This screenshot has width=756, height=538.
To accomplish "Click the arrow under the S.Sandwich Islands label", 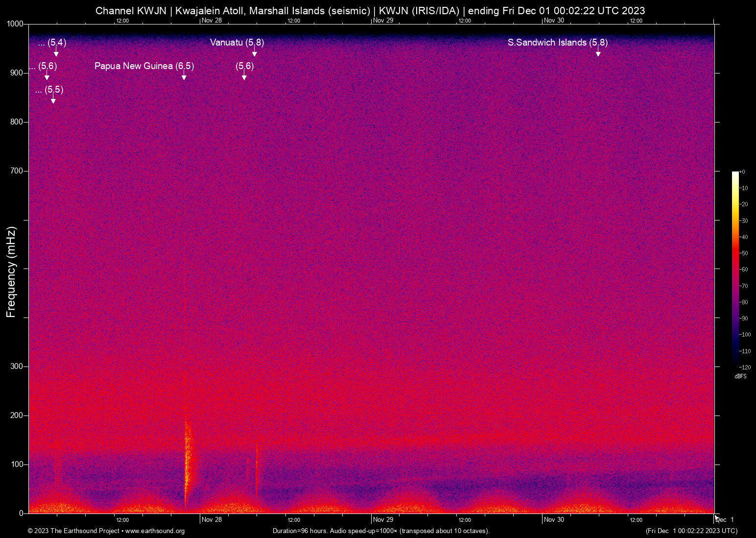I will point(598,54).
